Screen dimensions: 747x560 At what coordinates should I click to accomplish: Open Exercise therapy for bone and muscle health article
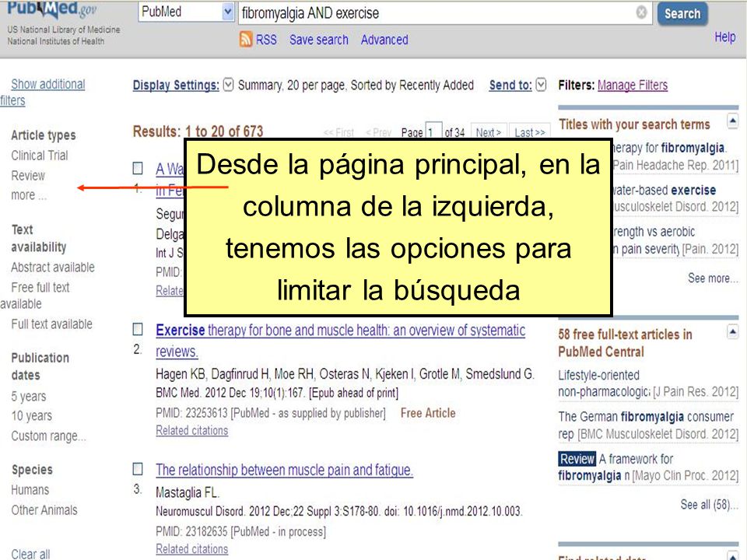340,341
